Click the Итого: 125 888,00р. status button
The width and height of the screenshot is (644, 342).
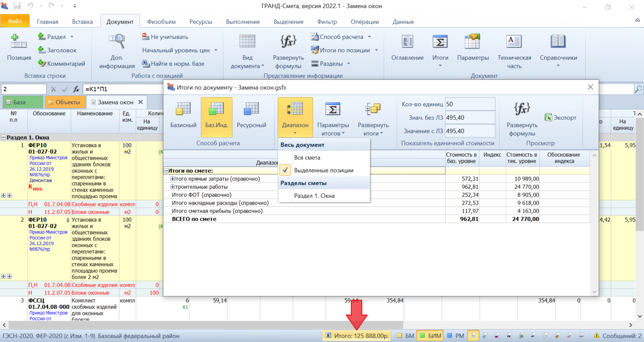point(356,336)
